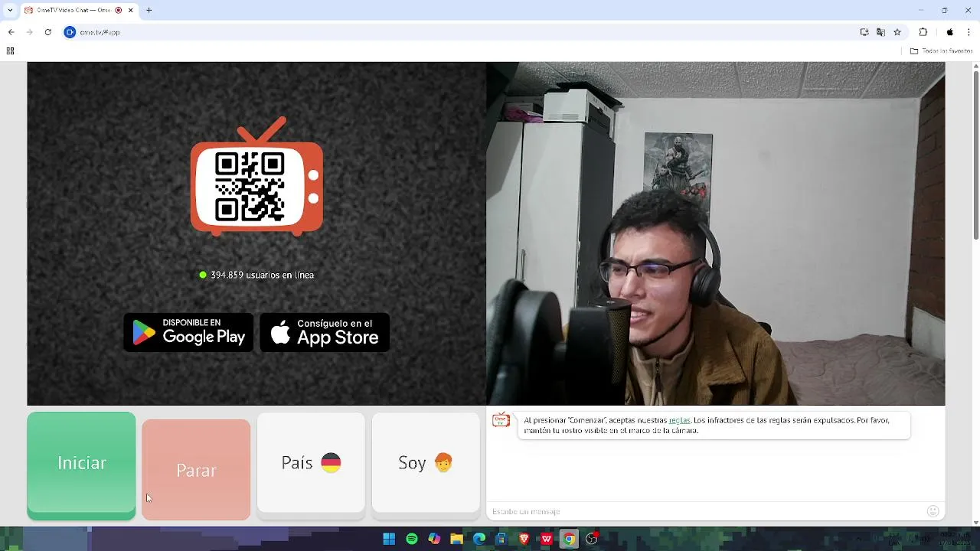Screen dimensions: 980x551
Task: Open the browser extensions menu
Action: [923, 32]
